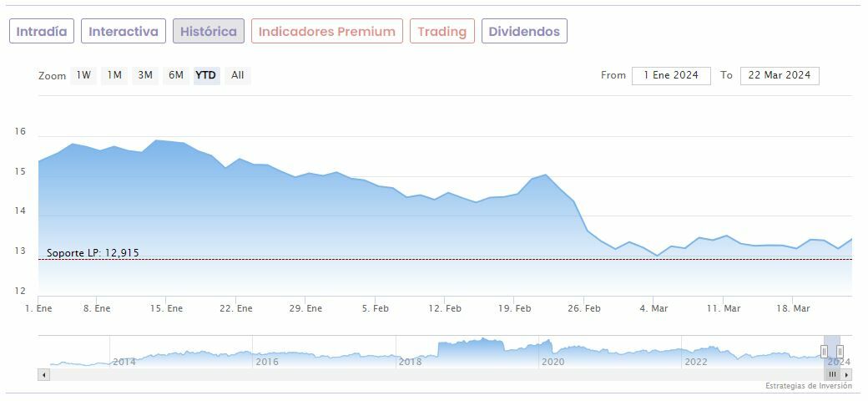Select the 1M zoom range
Viewport: 868px width, 401px height.
tap(114, 75)
